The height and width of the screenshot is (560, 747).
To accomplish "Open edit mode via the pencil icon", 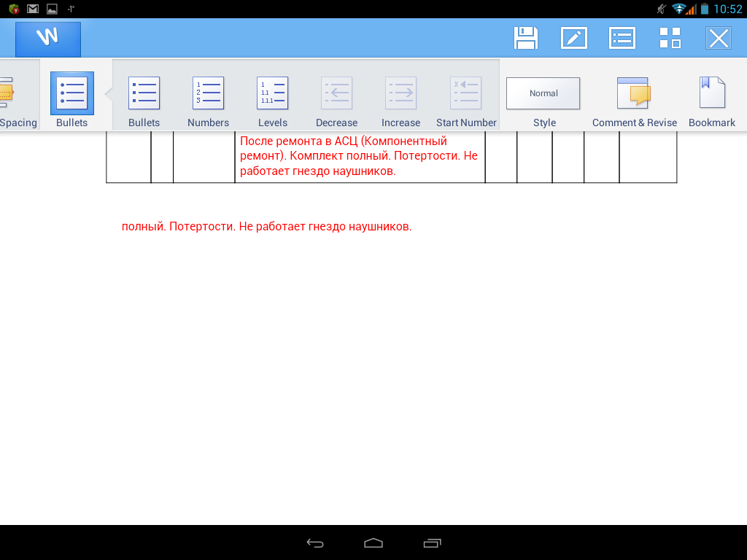I will 574,38.
